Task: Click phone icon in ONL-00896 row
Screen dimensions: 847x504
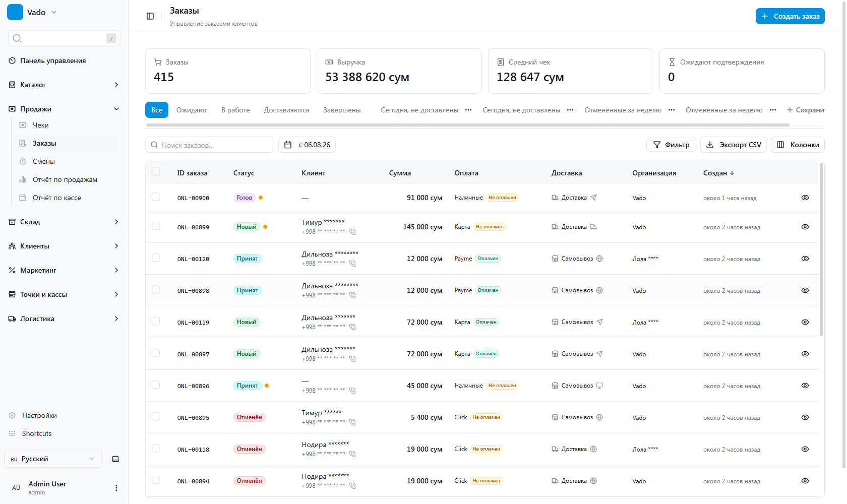Action: 352,391
